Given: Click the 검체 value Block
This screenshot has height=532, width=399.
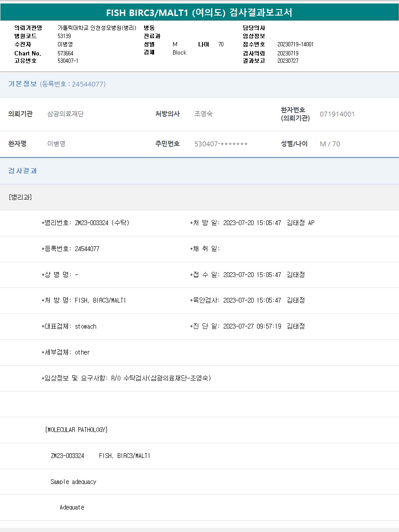Looking at the screenshot, I should tap(179, 52).
